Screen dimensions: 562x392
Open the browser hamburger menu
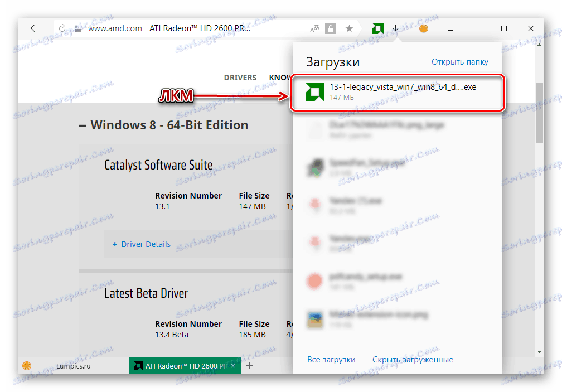pyautogui.click(x=450, y=28)
